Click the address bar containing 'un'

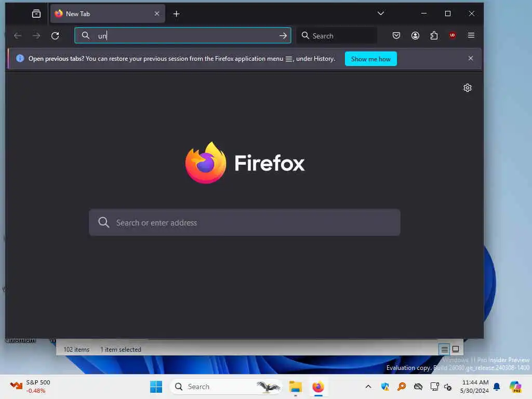tap(183, 35)
